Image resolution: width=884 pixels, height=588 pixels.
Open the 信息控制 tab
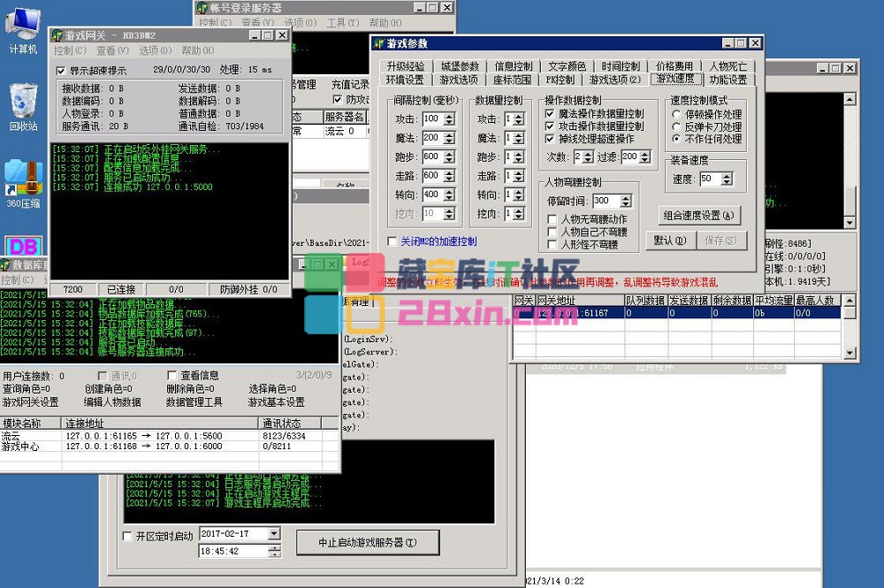point(513,66)
